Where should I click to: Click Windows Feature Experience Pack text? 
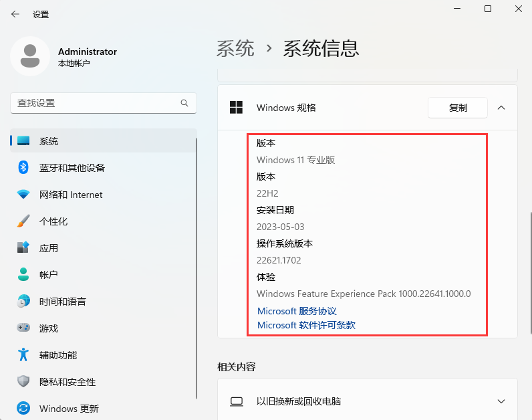364,294
